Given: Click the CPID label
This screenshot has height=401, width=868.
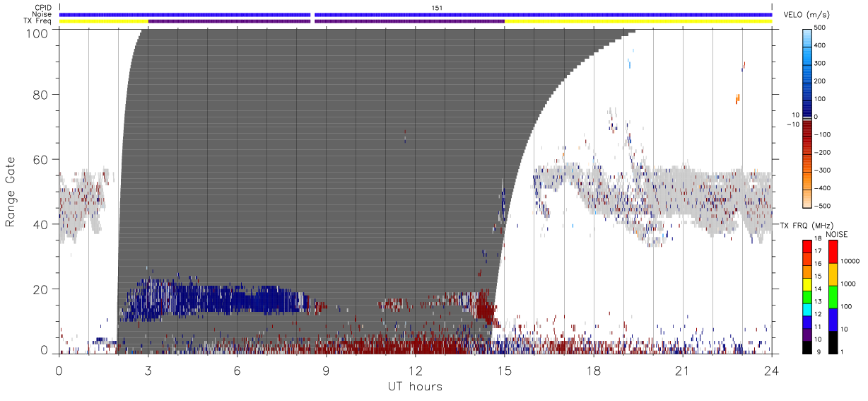Looking at the screenshot, I should [x=43, y=8].
